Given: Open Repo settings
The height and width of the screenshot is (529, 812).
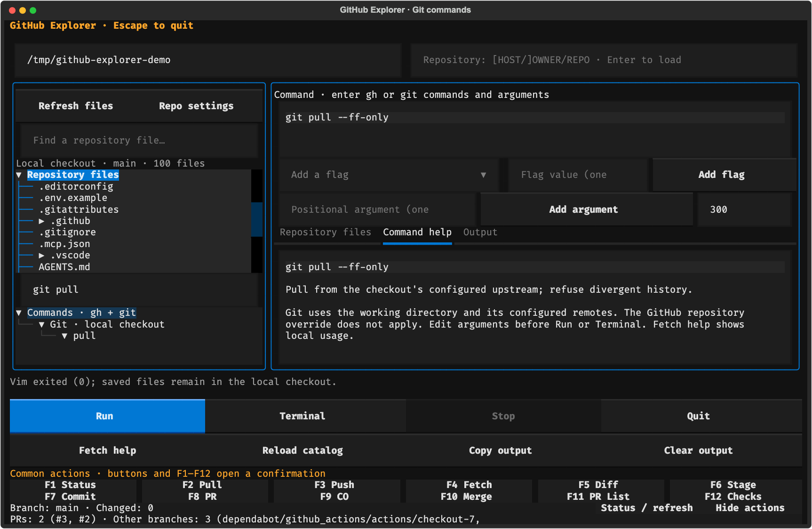Looking at the screenshot, I should [196, 106].
